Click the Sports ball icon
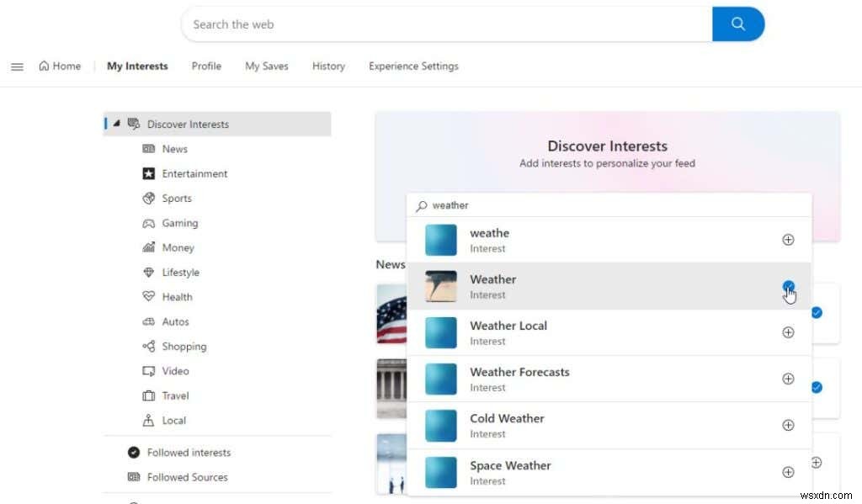Screen dimensions: 862x504 [x=148, y=199]
